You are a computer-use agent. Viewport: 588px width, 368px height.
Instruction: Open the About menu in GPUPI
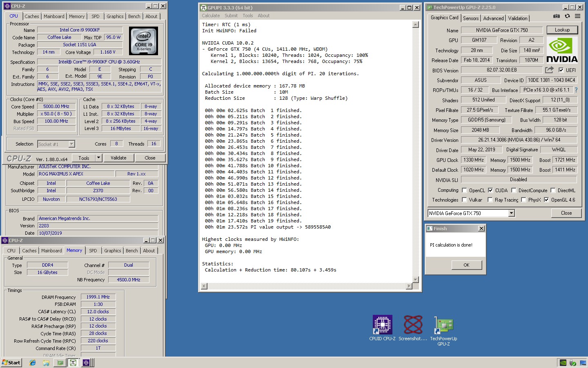click(x=263, y=16)
